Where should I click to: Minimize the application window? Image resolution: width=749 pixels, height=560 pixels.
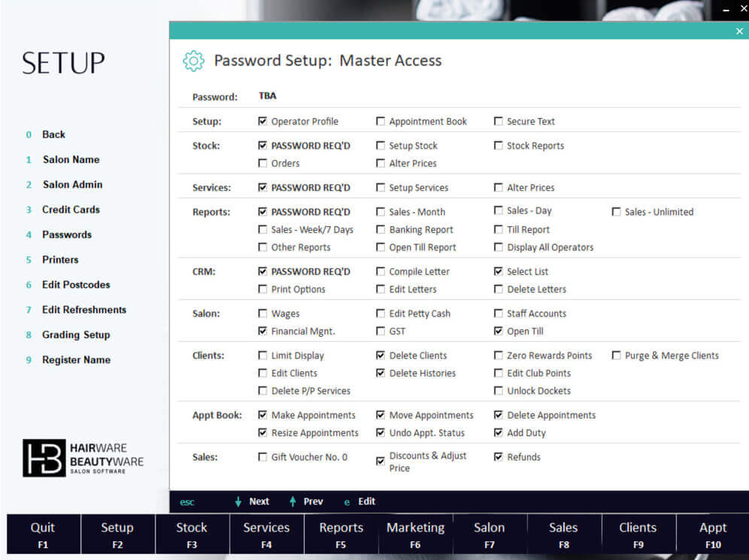pos(725,8)
